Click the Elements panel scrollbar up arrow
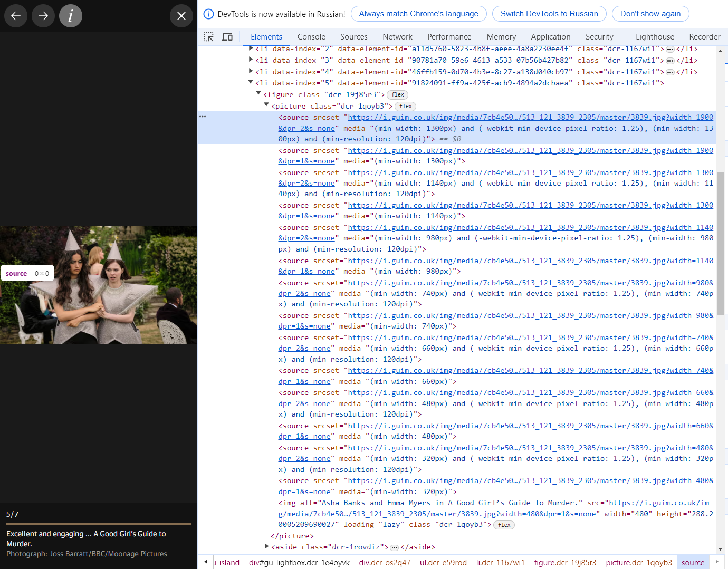728x569 pixels. pos(720,51)
